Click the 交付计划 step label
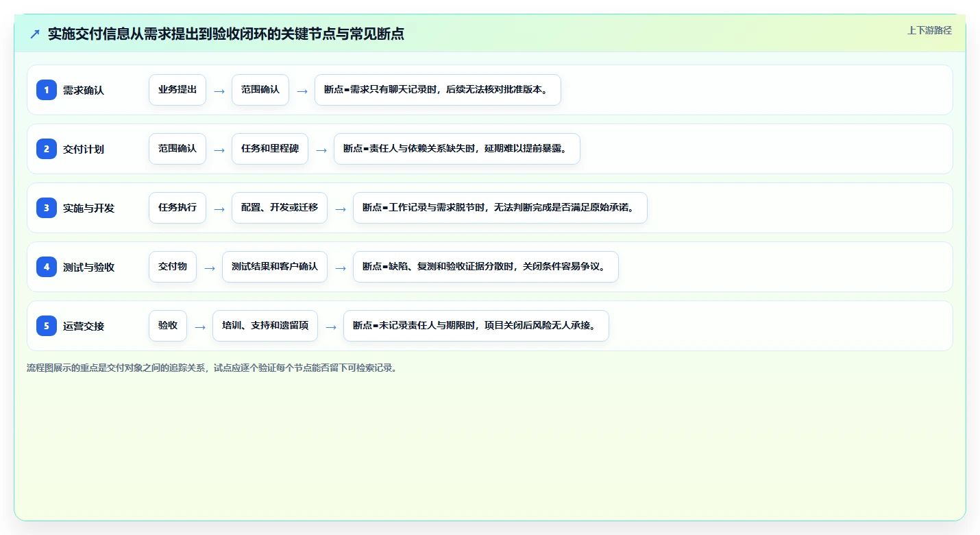 coord(84,149)
